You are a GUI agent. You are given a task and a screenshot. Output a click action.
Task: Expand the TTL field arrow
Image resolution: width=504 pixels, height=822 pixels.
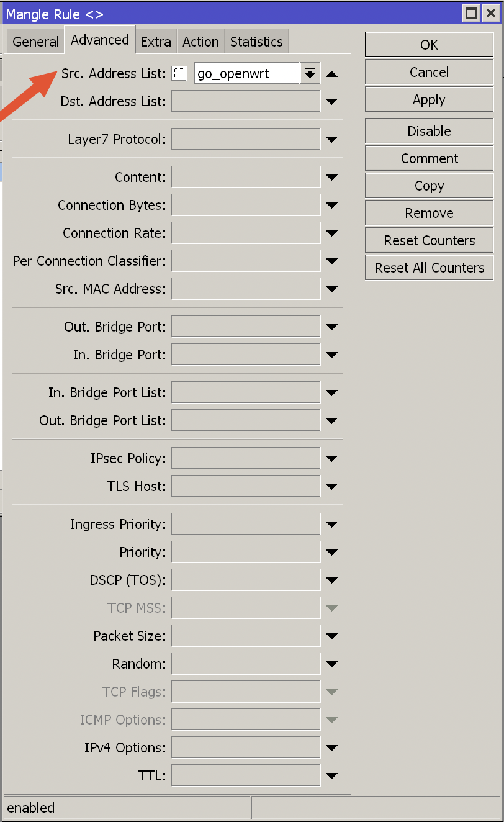coord(331,775)
